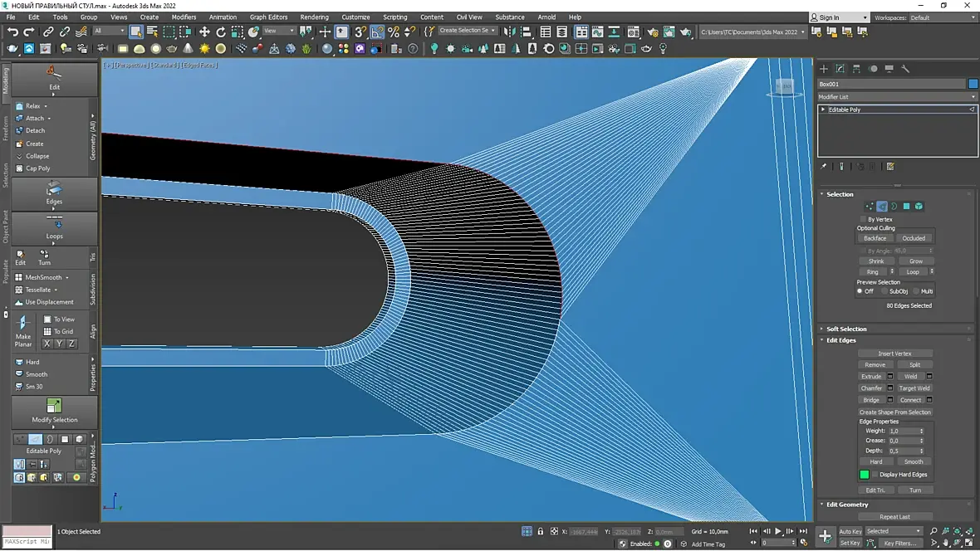Select the Move tool in toolbar
Viewport: 980px width, 551px height.
click(x=205, y=32)
